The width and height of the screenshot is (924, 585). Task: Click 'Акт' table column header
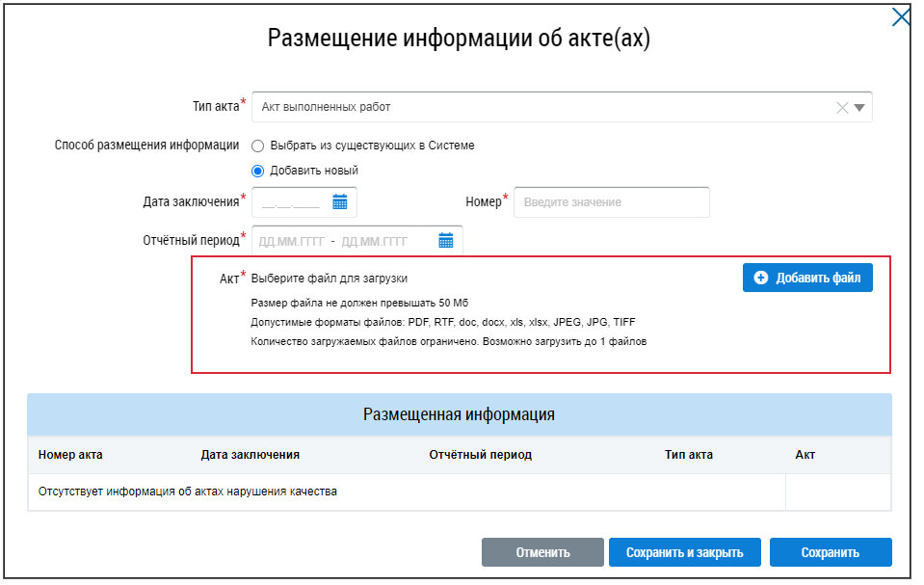pos(805,455)
